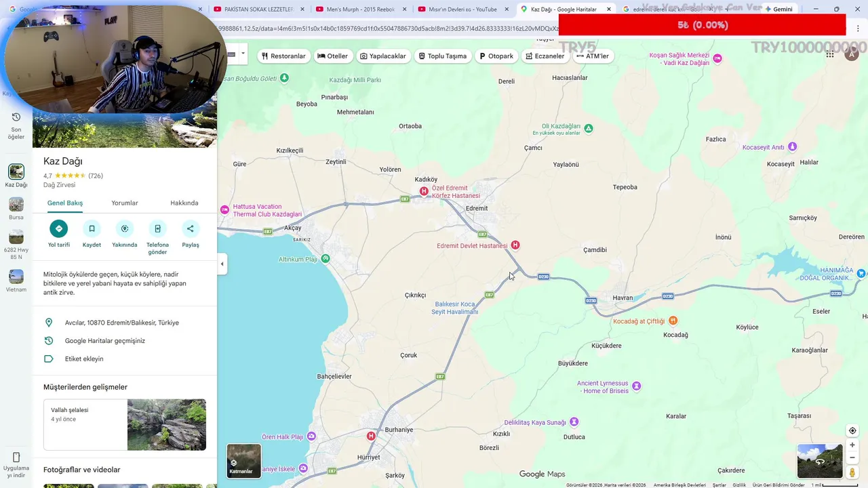Open the address Avcılar, 10870 Edremit/Balıkesir row
Screen dimensions: 868x488
pos(125,323)
